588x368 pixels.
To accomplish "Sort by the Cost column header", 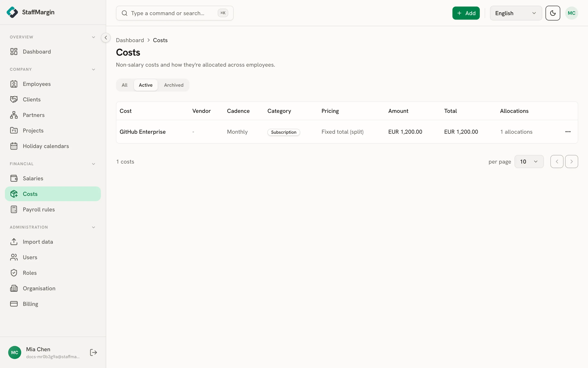I will tap(125, 111).
